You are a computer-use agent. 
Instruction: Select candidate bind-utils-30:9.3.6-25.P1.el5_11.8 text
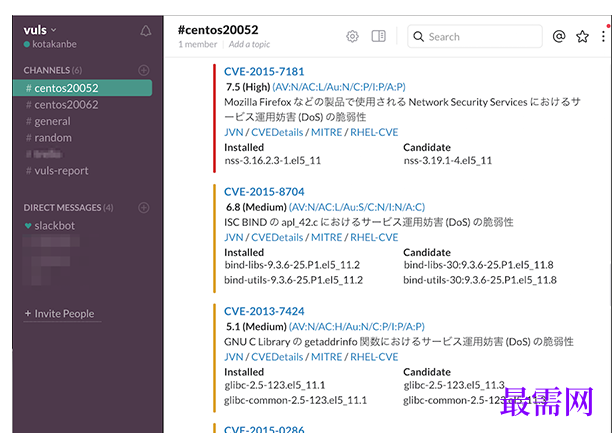480,280
